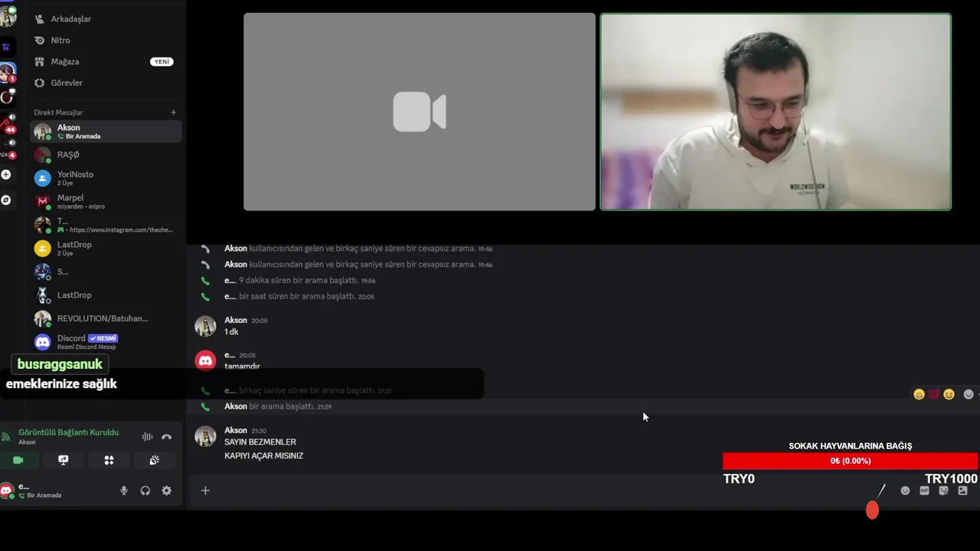Toggle noise suppression waveform icon
The image size is (980, 551).
click(147, 436)
